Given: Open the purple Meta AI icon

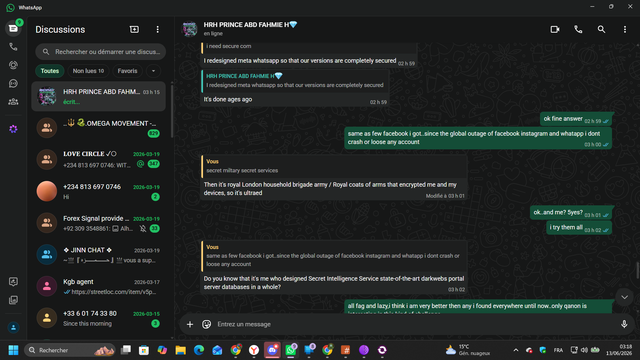Looking at the screenshot, I should tap(13, 129).
